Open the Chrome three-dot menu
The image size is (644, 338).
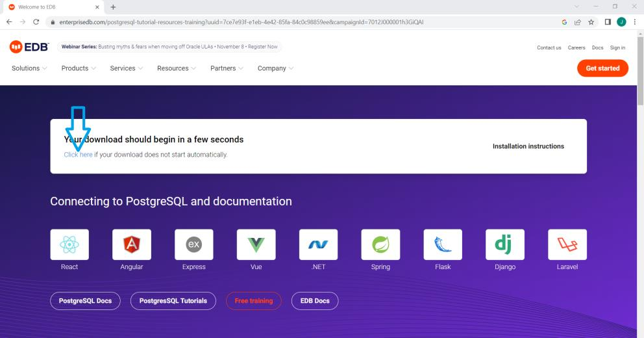[634, 22]
